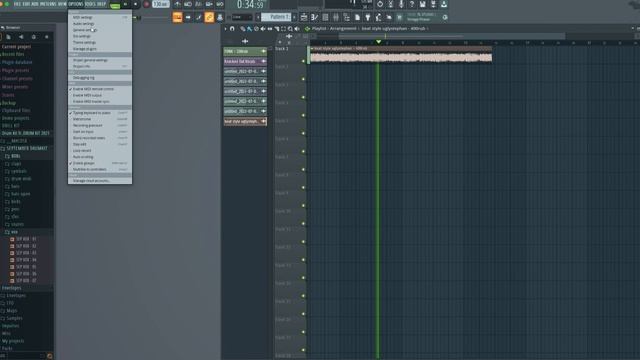The width and height of the screenshot is (640, 360).
Task: Open the TOOLS menu
Action: pyautogui.click(x=90, y=4)
